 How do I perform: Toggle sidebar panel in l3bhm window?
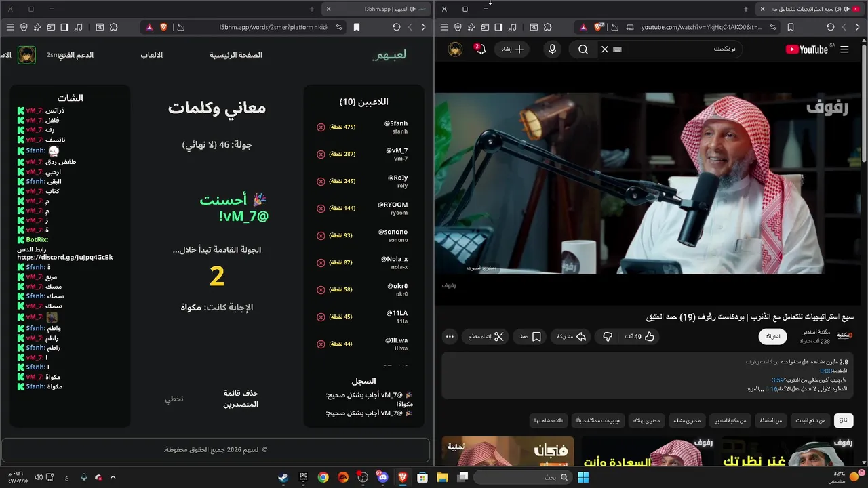click(x=64, y=27)
